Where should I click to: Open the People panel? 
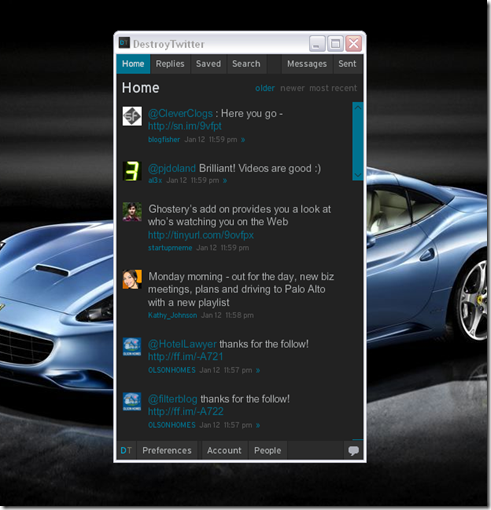(x=268, y=450)
